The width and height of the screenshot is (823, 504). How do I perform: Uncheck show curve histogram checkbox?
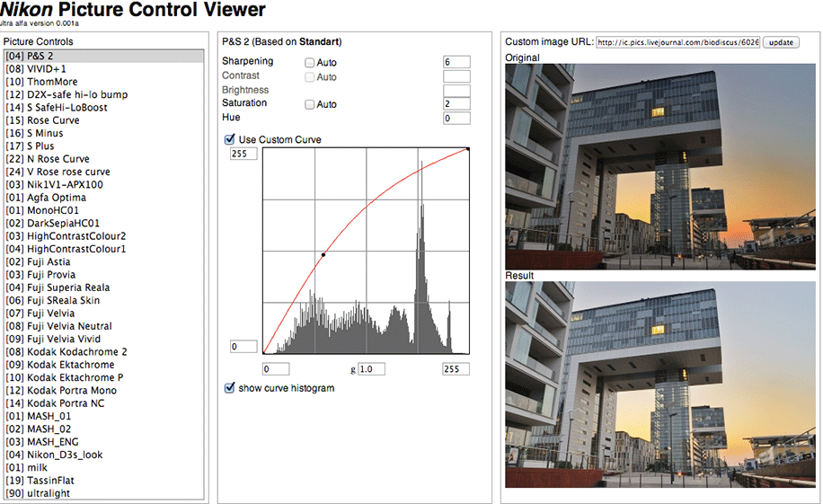(x=229, y=388)
